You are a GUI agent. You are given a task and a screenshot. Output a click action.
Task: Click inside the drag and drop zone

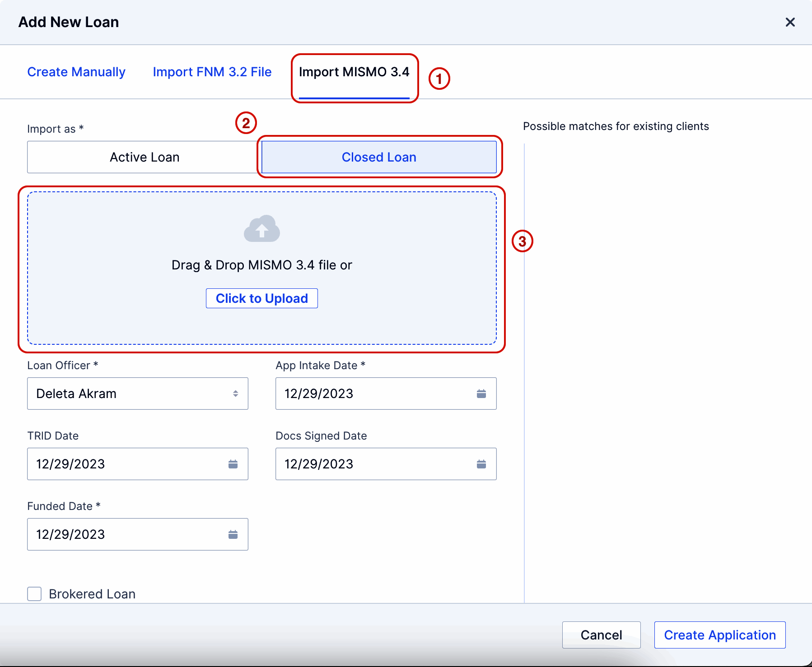pyautogui.click(x=261, y=266)
